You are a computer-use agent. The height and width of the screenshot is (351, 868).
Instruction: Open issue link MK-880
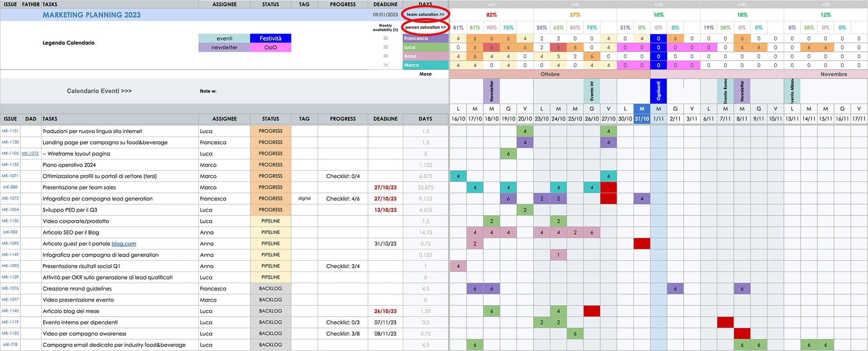[10, 187]
